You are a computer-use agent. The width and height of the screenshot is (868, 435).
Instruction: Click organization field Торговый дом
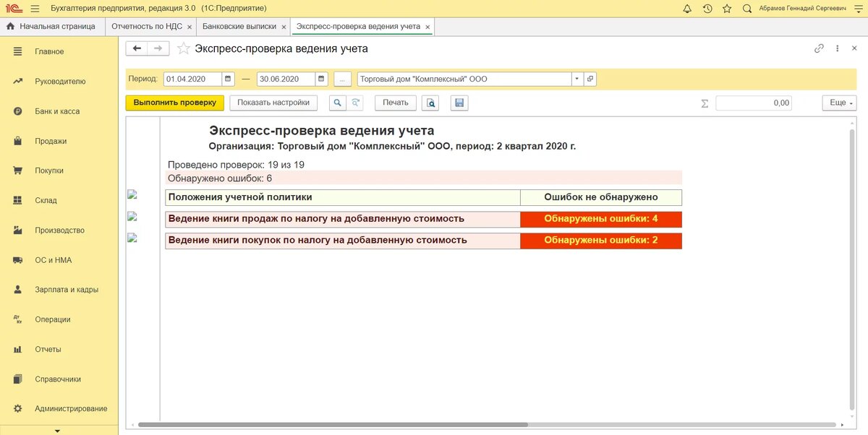coord(464,79)
